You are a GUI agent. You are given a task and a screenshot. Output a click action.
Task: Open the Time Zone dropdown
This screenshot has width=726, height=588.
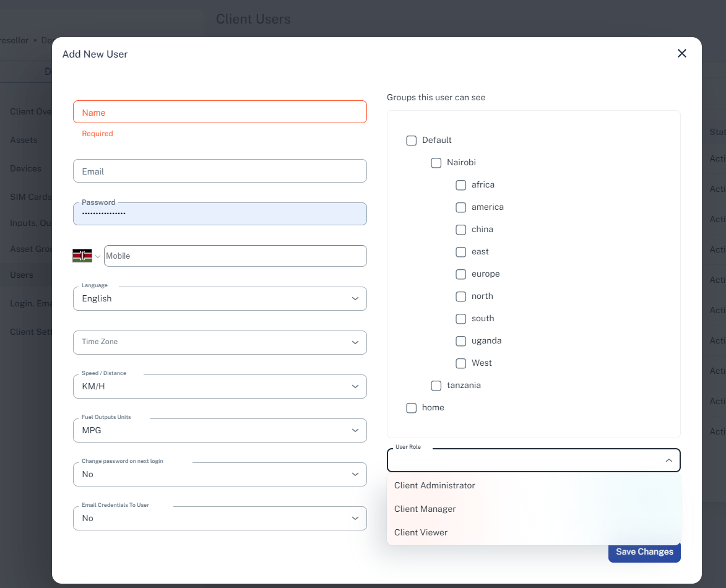point(220,343)
